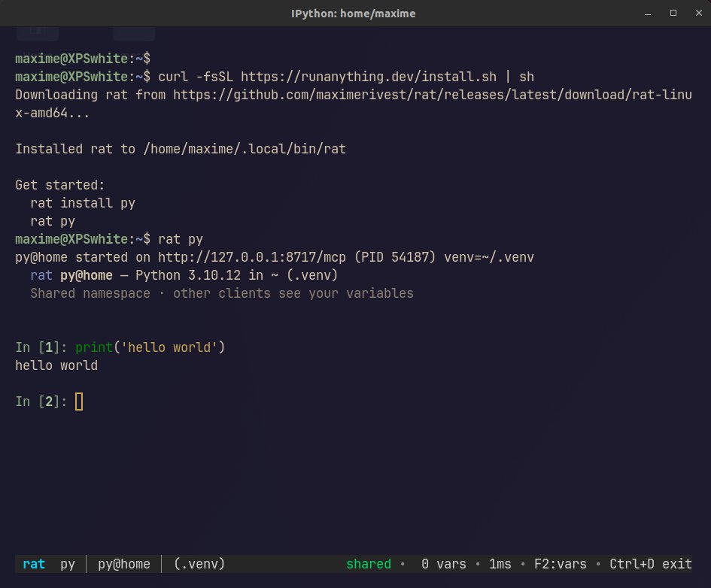Viewport: 711px width, 588px height.
Task: Click the 'Python 3.10.12' version text
Action: coord(188,275)
